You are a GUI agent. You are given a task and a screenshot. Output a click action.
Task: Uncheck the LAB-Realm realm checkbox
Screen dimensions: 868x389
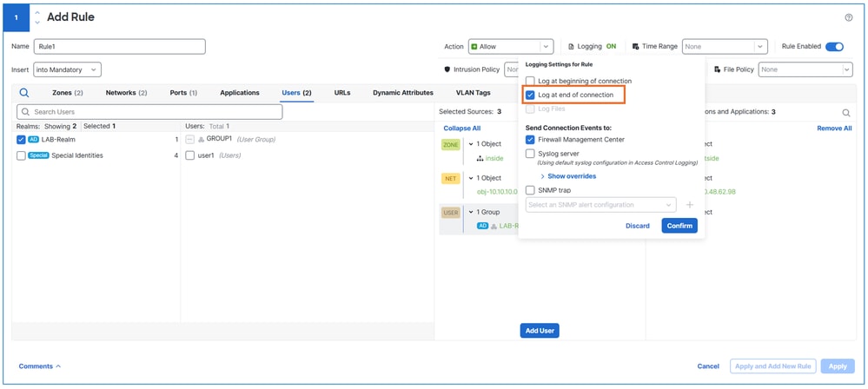point(21,140)
